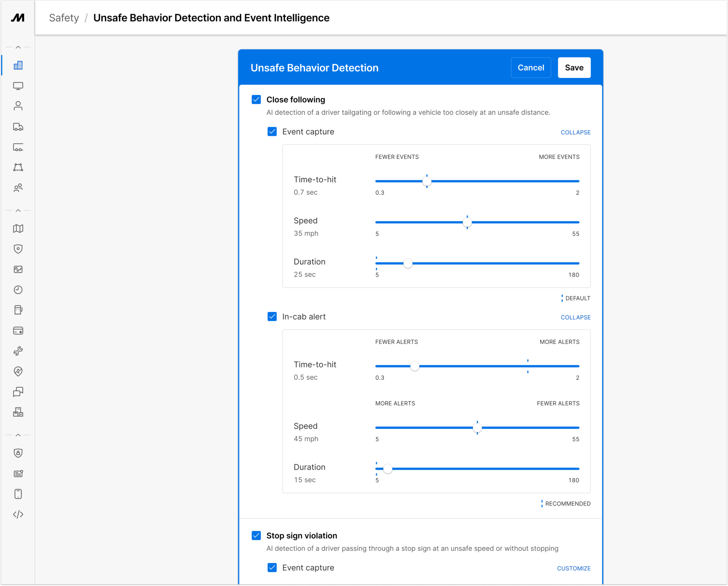
Task: Open the clock history sidebar icon
Action: coord(18,290)
